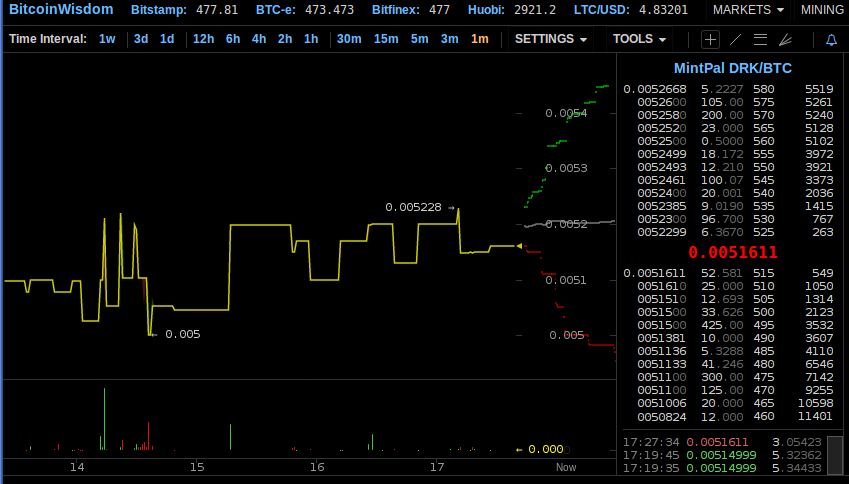Set time interval to 3m
The image size is (849, 484).
(x=449, y=39)
